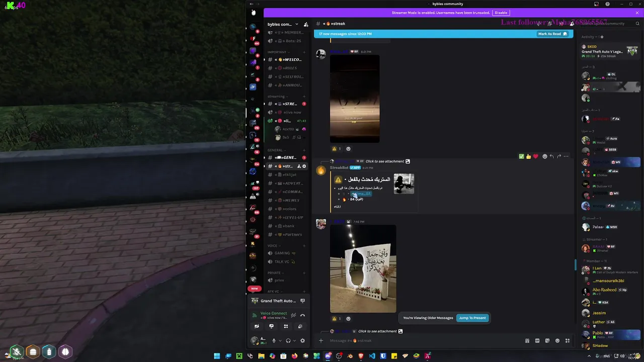Viewport: 644px width, 362px height.
Task: Click the search magnifier in bybles community search
Action: click(x=637, y=24)
